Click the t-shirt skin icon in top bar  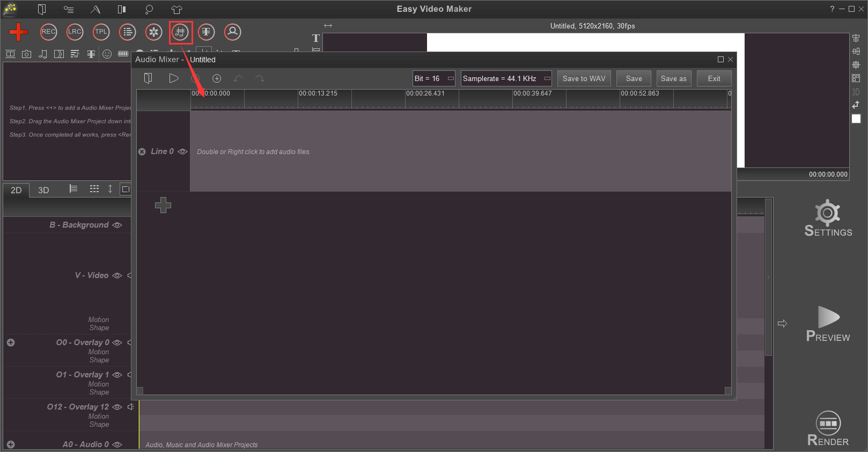(x=176, y=9)
